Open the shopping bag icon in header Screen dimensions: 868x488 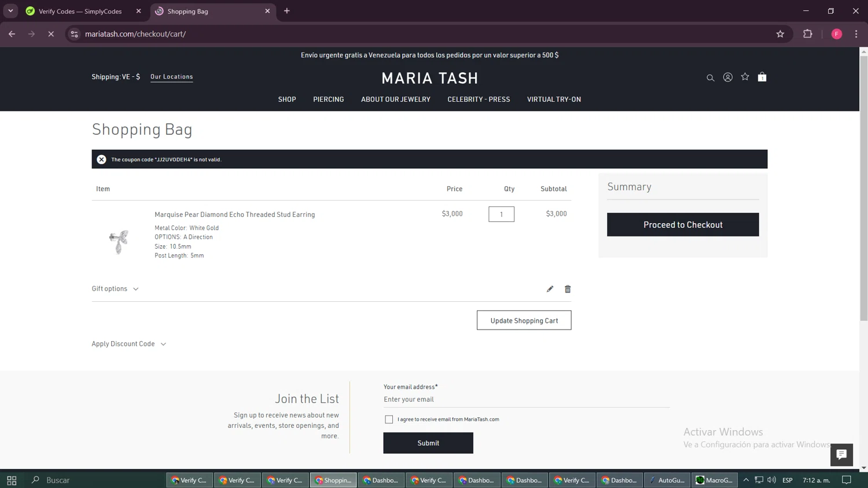(x=762, y=76)
